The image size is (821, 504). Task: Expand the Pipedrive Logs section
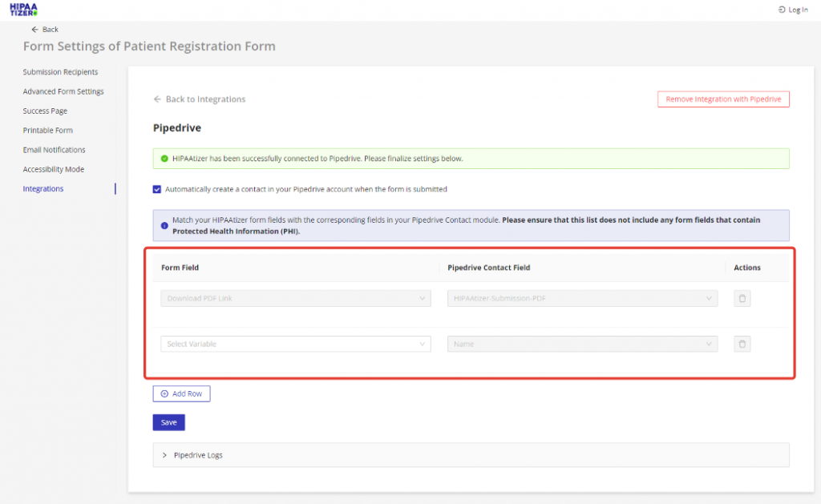pyautogui.click(x=471, y=455)
